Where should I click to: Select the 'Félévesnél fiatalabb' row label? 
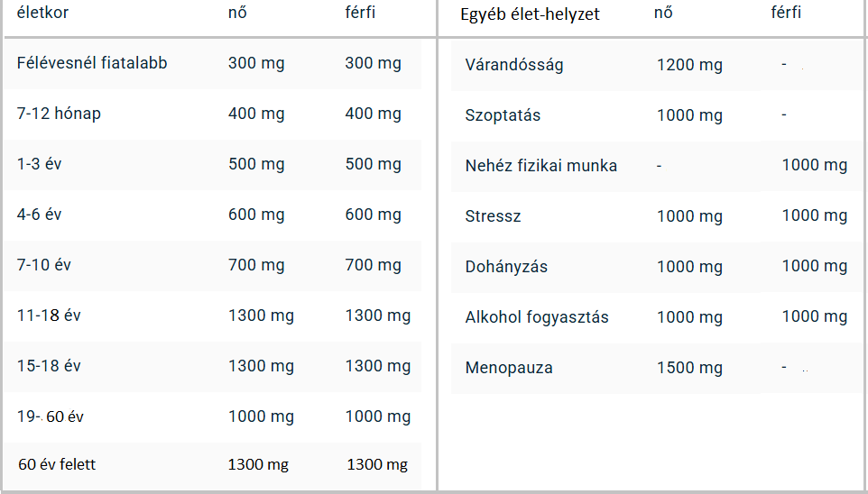point(92,63)
